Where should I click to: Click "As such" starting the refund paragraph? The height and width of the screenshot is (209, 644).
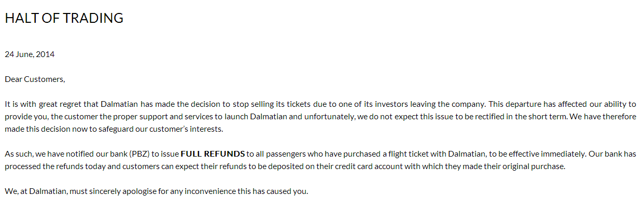pyautogui.click(x=17, y=154)
